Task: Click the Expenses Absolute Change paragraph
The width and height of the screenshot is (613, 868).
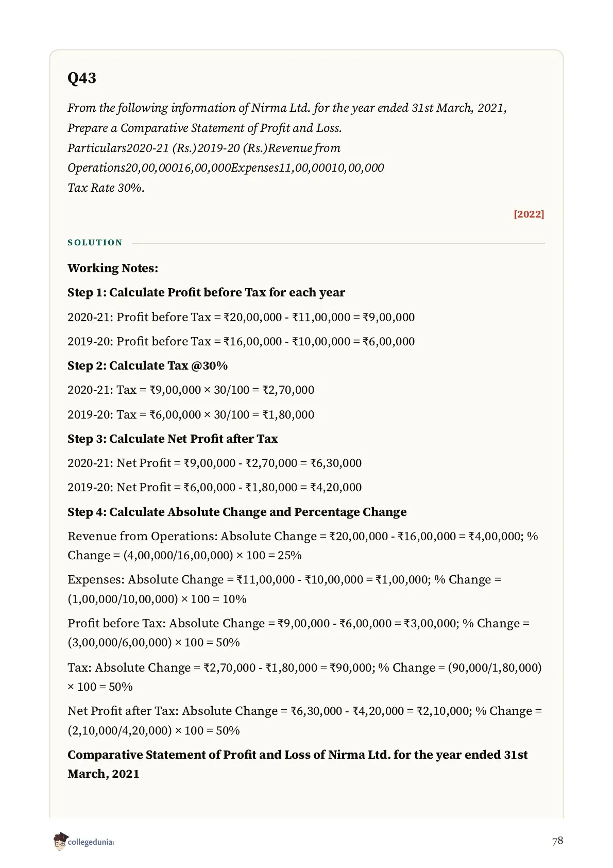Action: point(284,589)
